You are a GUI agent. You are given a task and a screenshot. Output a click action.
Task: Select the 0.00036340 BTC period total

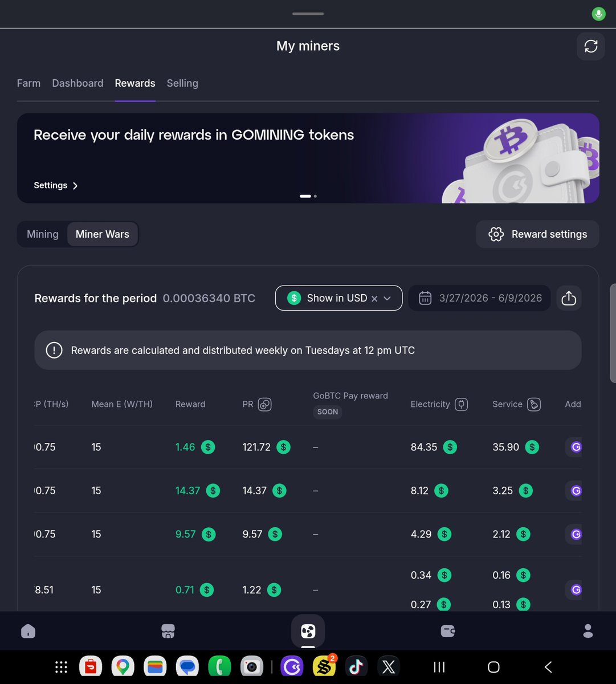pos(209,298)
